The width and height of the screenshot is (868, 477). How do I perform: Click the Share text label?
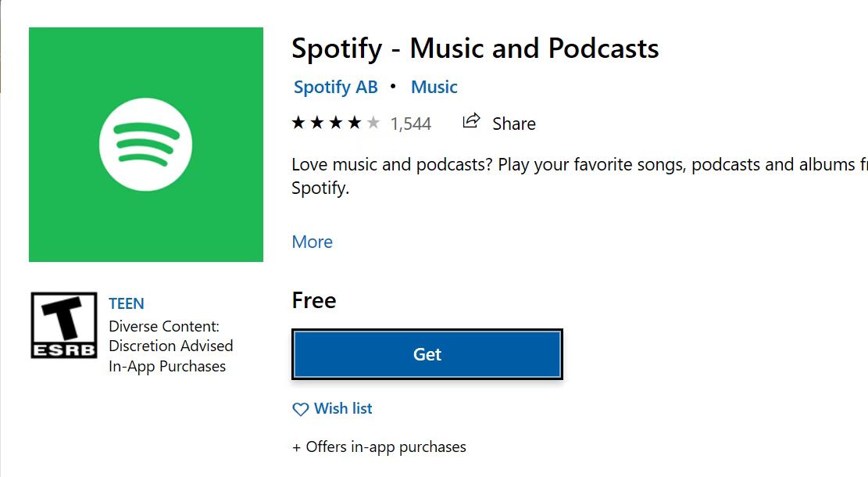pyautogui.click(x=513, y=124)
